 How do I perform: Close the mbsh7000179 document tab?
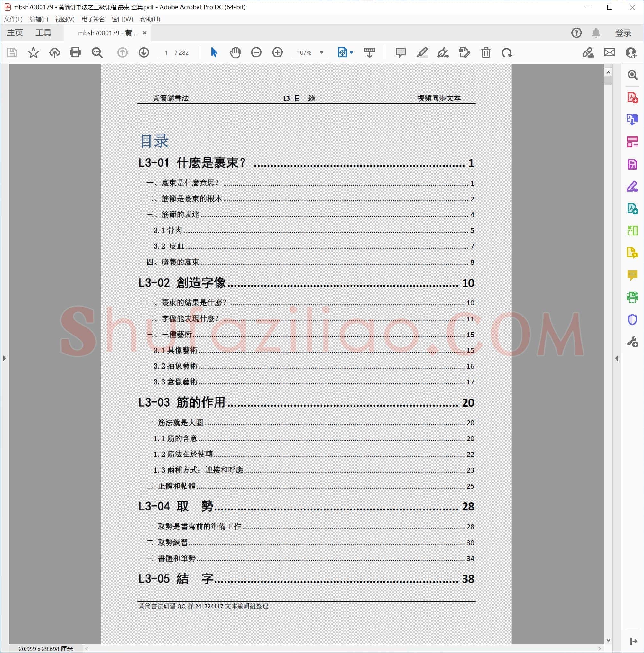click(x=145, y=33)
